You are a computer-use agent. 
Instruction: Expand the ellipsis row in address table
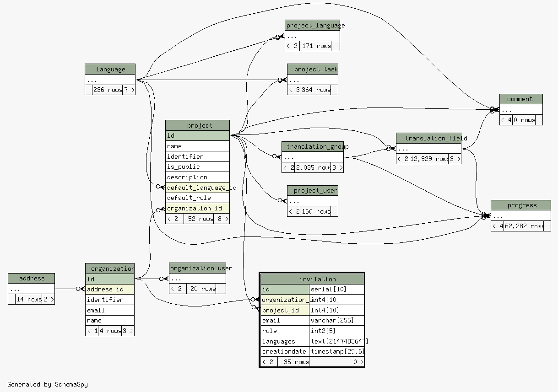[31, 289]
